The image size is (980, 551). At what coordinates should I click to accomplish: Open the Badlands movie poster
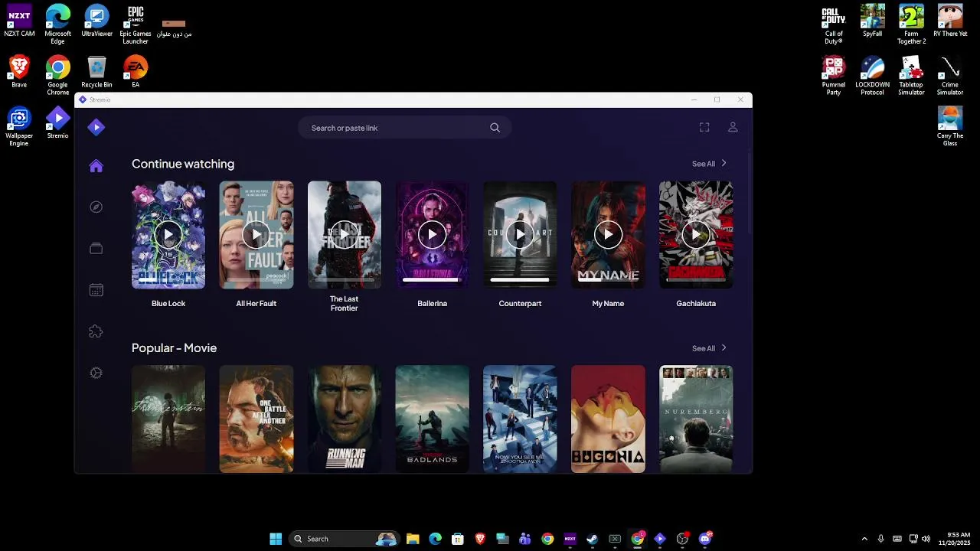(432, 419)
